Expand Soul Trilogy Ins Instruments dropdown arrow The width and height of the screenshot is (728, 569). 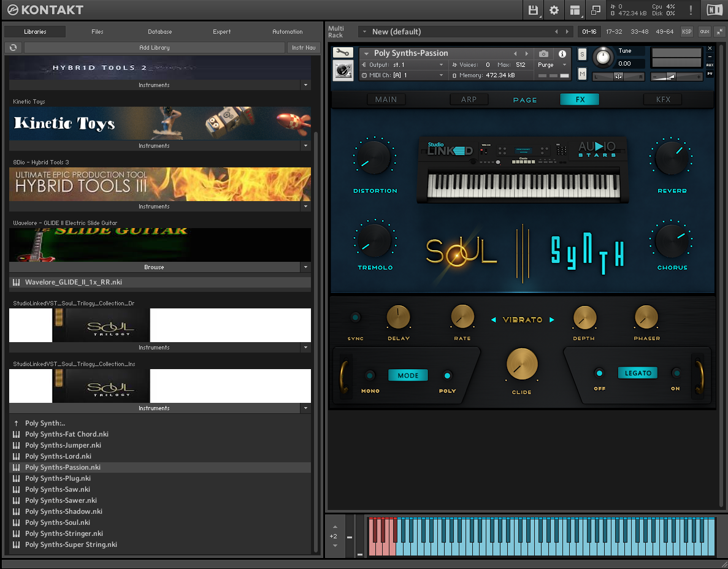click(x=305, y=408)
